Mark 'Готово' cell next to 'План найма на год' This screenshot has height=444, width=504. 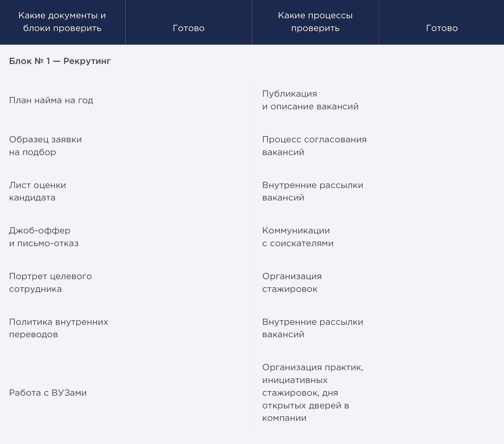189,100
